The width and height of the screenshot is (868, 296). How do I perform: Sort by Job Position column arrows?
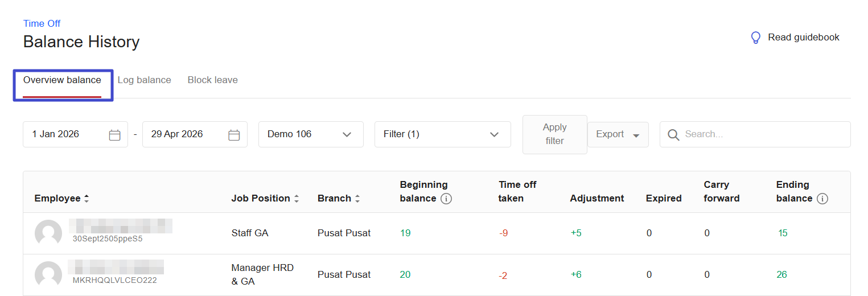(296, 199)
